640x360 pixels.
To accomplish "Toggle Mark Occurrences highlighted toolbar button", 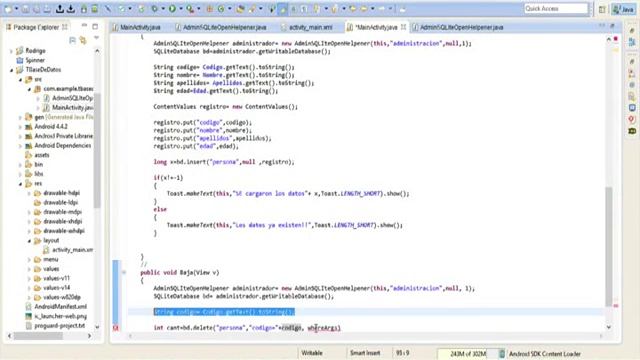I will click(282, 9).
